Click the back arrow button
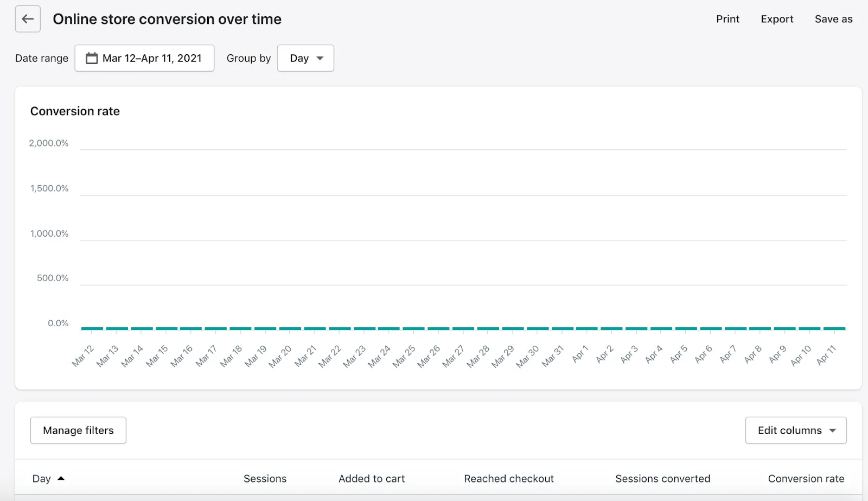Image resolution: width=868 pixels, height=501 pixels. (x=28, y=19)
